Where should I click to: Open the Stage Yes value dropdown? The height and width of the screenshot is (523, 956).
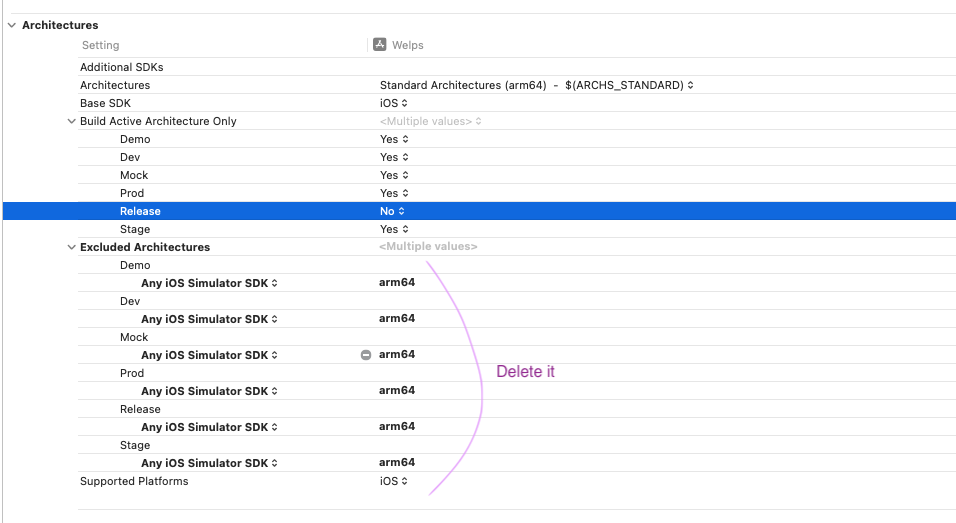pos(394,230)
